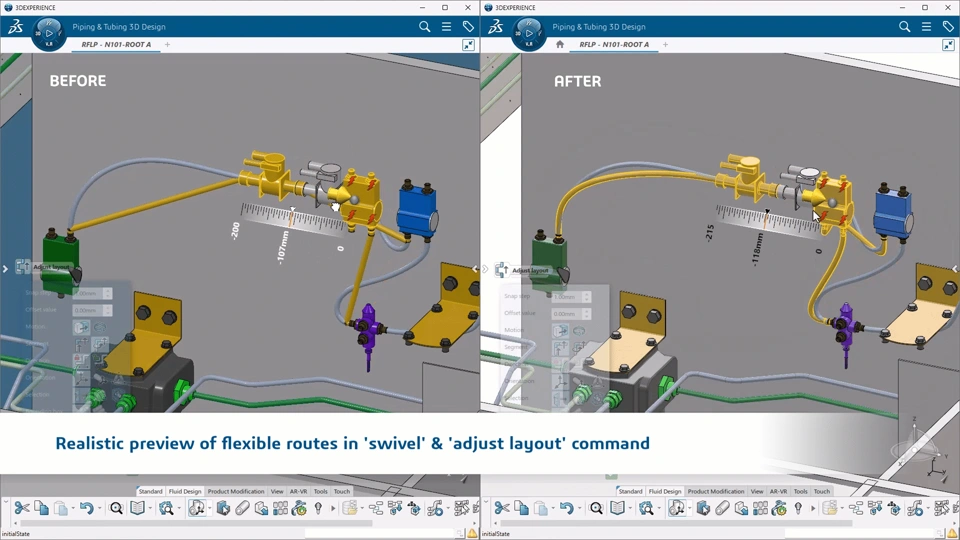Screen dimensions: 960x540
Task: Expand the left side panel chevron in the BEFORE window
Action: (5, 269)
